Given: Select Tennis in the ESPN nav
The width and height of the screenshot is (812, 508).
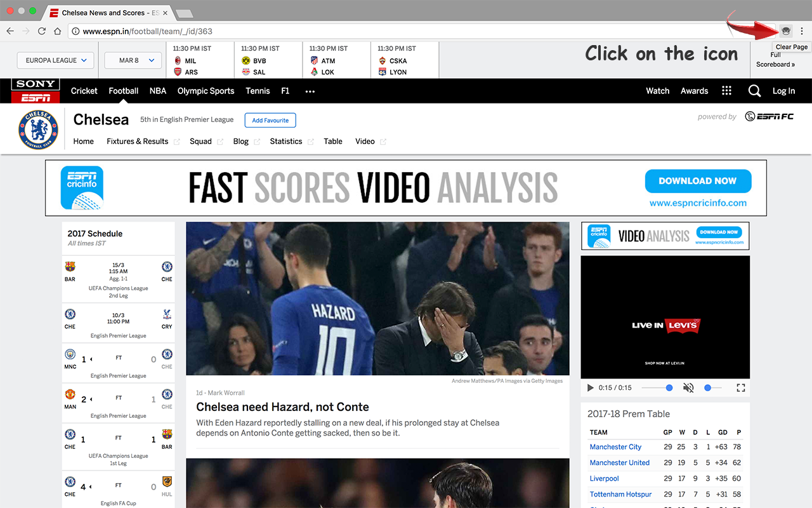Looking at the screenshot, I should 258,91.
